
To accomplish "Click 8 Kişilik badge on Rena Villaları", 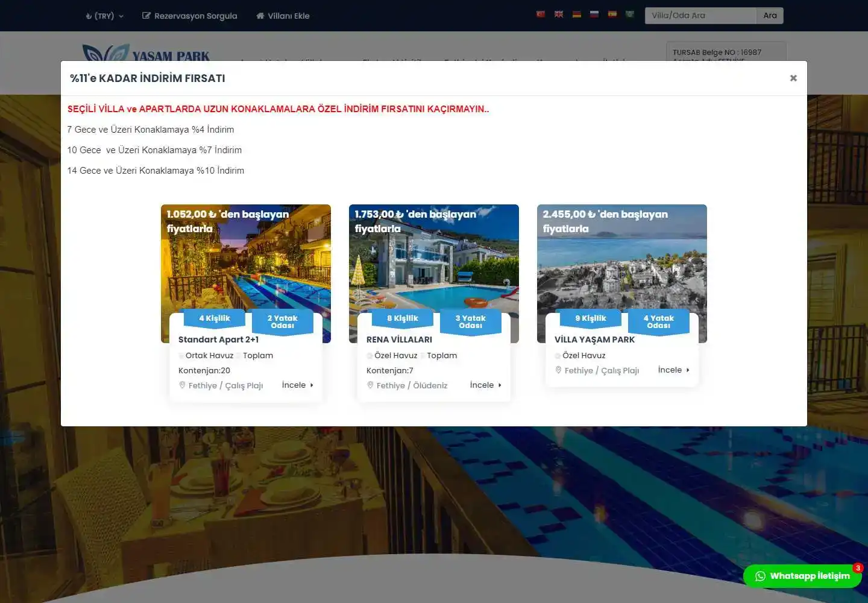I will point(403,318).
